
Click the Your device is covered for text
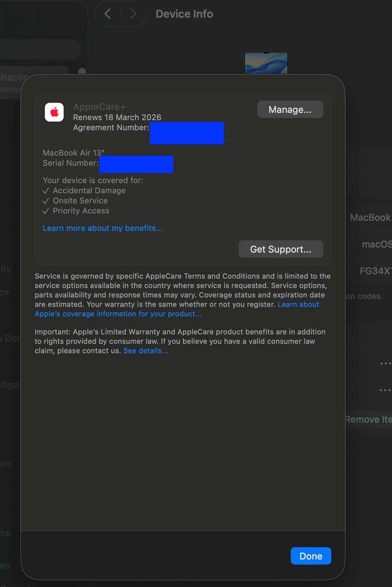click(x=93, y=180)
